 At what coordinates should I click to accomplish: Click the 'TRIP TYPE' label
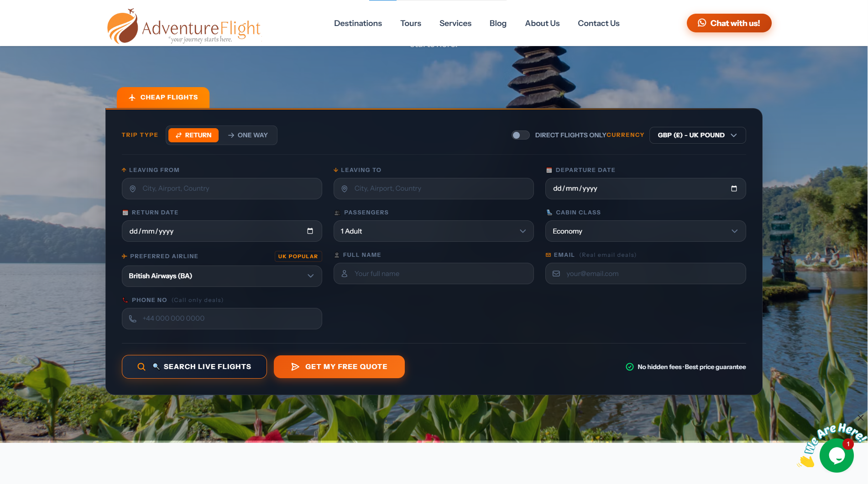coord(140,135)
